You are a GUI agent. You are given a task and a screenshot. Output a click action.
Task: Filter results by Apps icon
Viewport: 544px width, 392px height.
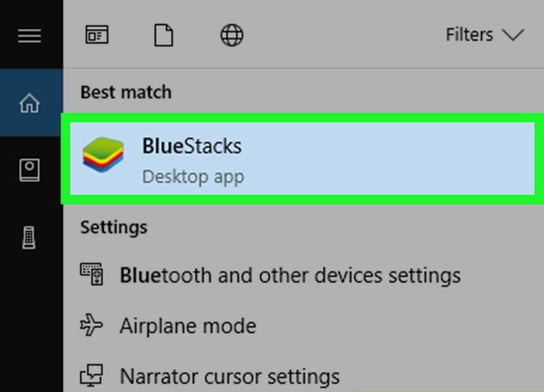[x=97, y=35]
